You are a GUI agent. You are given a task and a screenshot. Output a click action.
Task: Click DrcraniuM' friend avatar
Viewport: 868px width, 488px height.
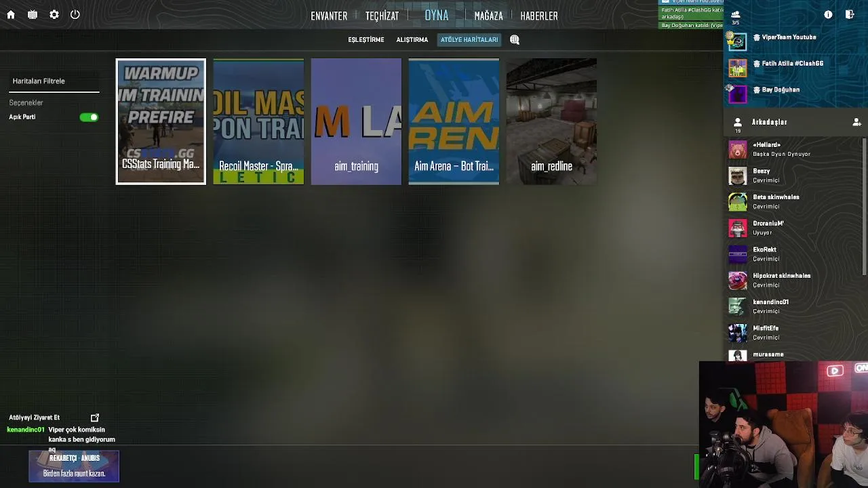738,228
